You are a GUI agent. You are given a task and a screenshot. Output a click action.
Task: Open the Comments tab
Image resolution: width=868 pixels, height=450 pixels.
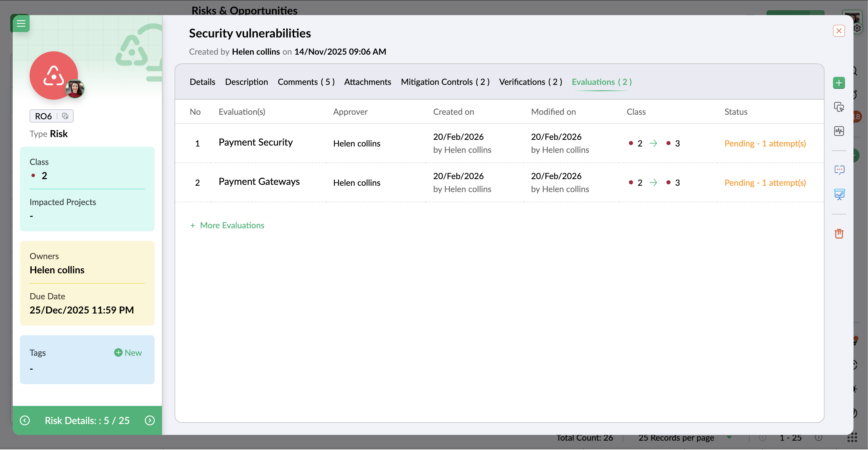(306, 82)
